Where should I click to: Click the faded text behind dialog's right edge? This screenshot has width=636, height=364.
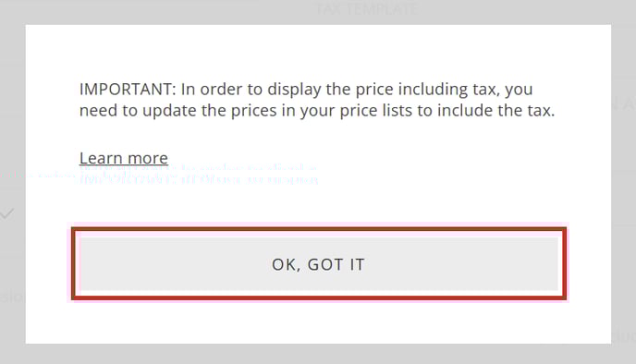pos(624,103)
